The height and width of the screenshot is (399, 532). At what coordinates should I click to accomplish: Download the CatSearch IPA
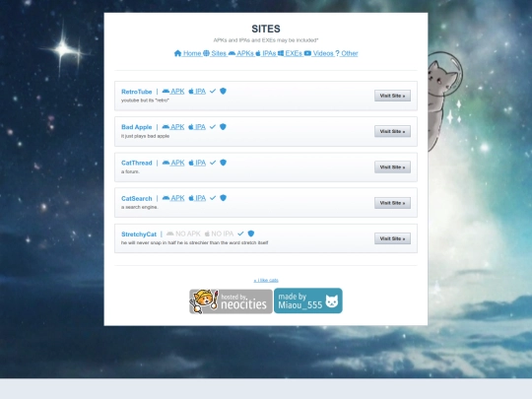coord(197,198)
